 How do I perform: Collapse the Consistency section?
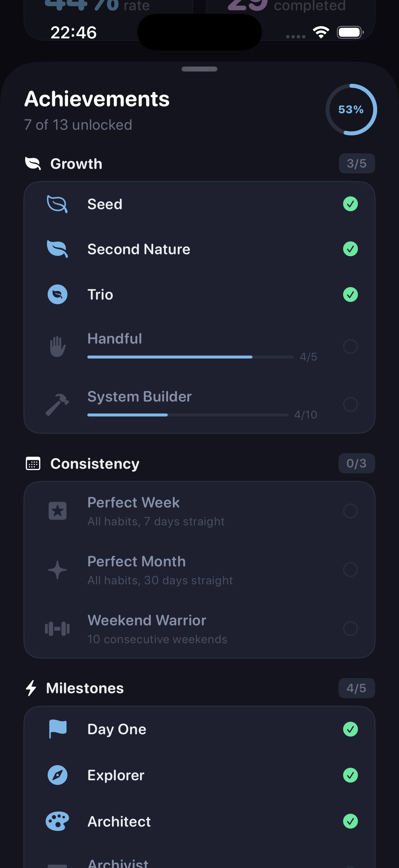point(95,463)
